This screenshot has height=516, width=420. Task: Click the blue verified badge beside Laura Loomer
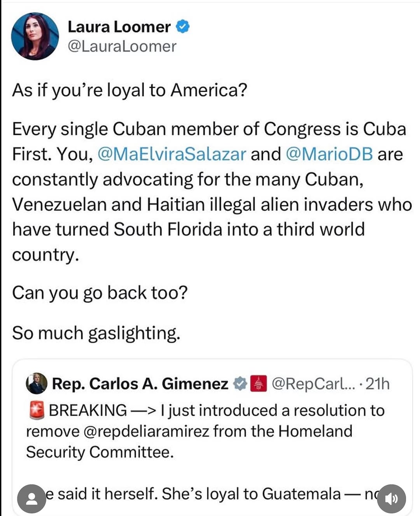point(183,26)
